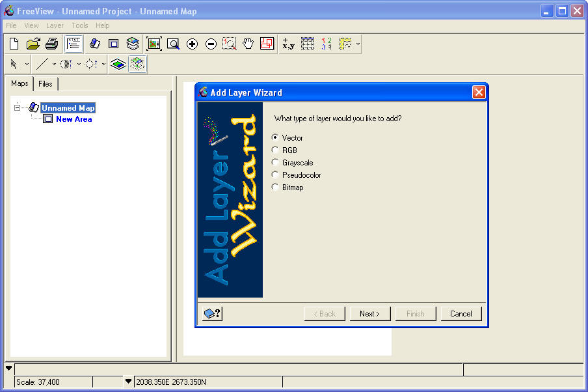Zoom out with the minus circle icon
Screen dimensions: 588x392
point(211,44)
